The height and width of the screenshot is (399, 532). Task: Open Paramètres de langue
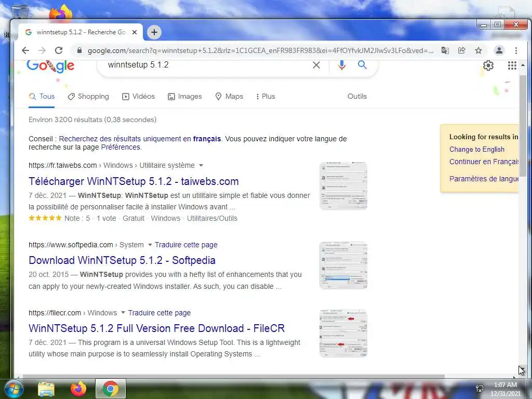(484, 179)
